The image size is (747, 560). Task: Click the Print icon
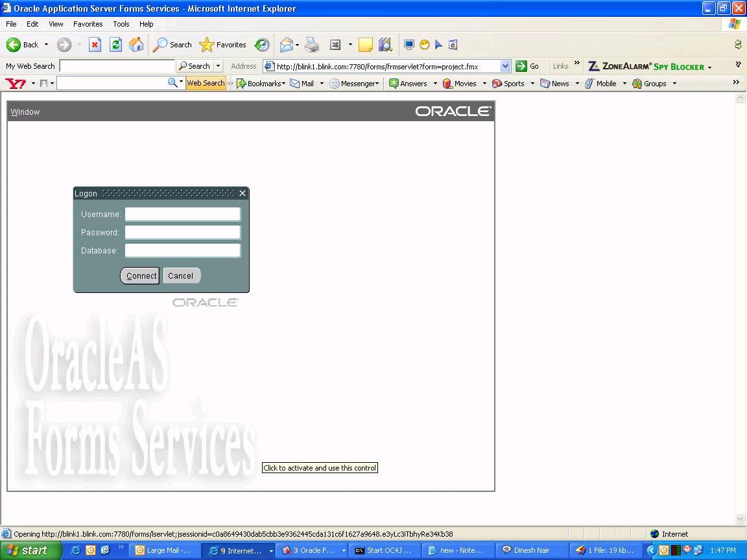[x=312, y=45]
